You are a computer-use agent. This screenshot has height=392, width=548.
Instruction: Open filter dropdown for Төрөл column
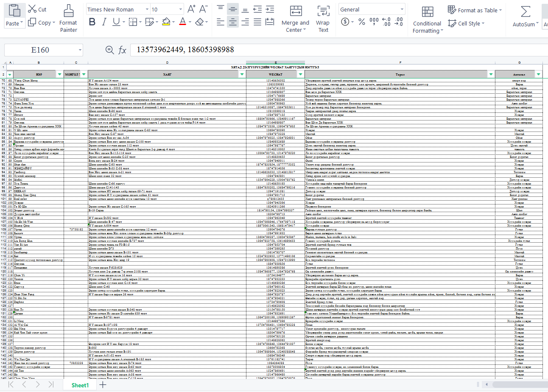tap(491, 74)
